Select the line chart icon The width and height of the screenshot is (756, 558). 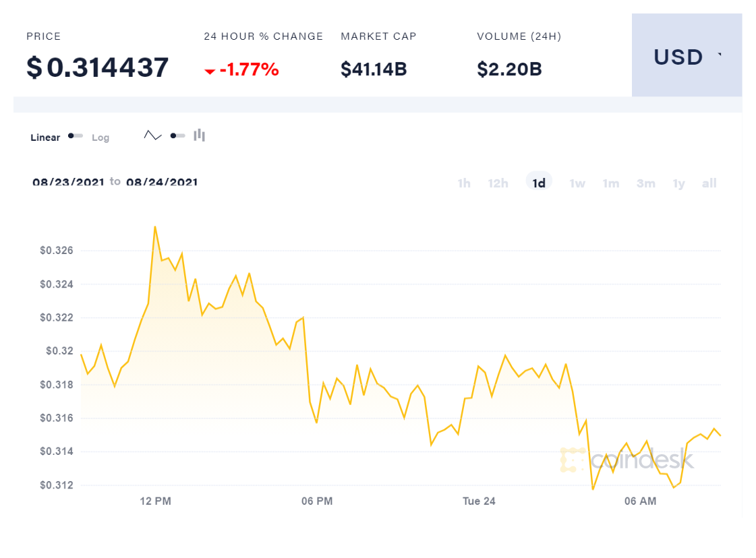coord(153,135)
